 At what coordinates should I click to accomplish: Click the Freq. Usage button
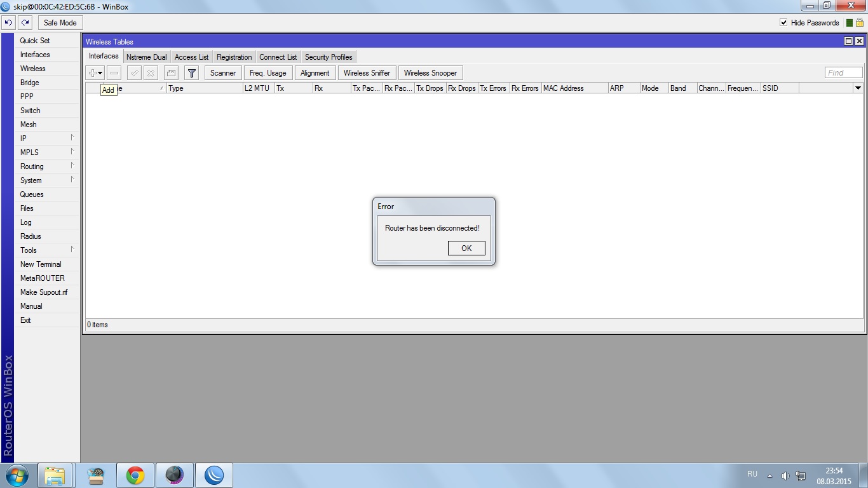(268, 73)
